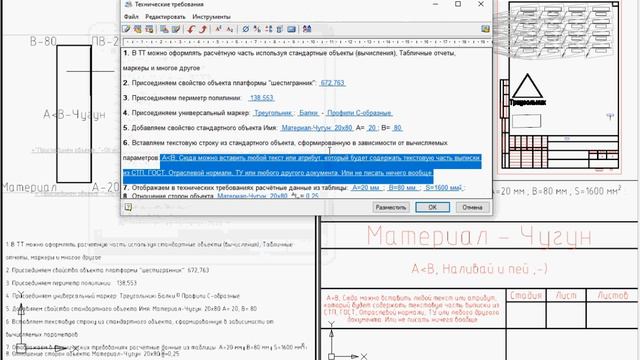Viewport: 640px width, 360px height.
Task: Apply superscript formatting icon
Action: (218, 29)
